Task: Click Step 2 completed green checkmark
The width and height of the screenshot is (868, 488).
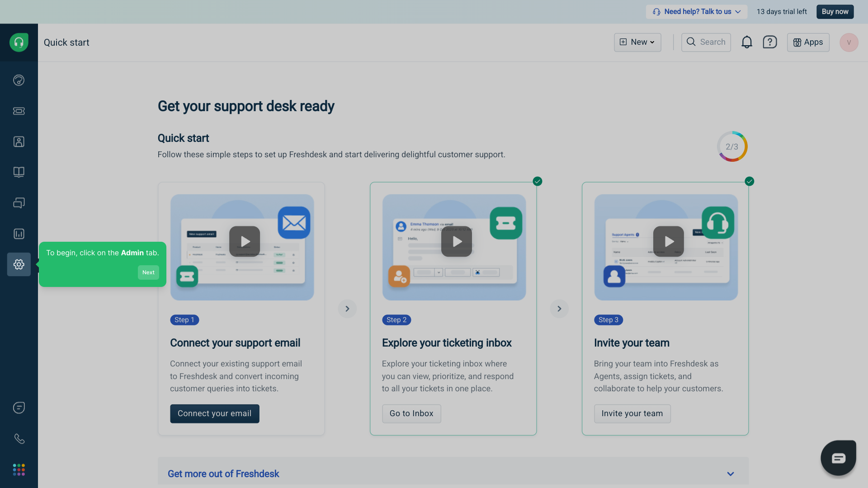Action: coord(537,181)
